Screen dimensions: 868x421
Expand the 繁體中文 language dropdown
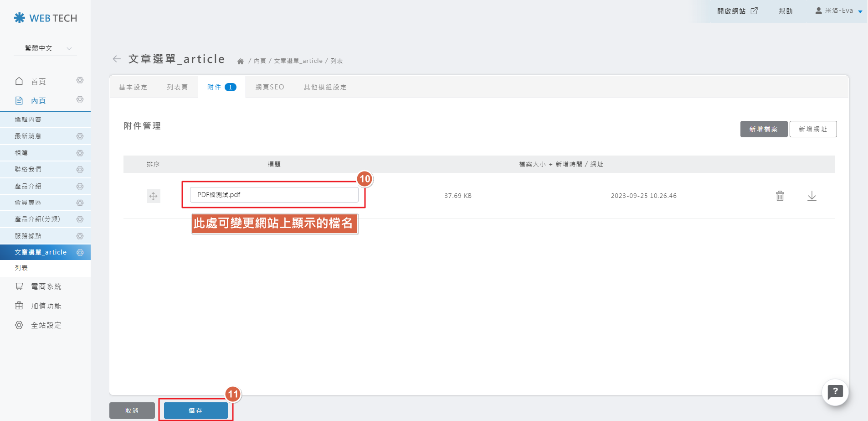click(x=46, y=48)
